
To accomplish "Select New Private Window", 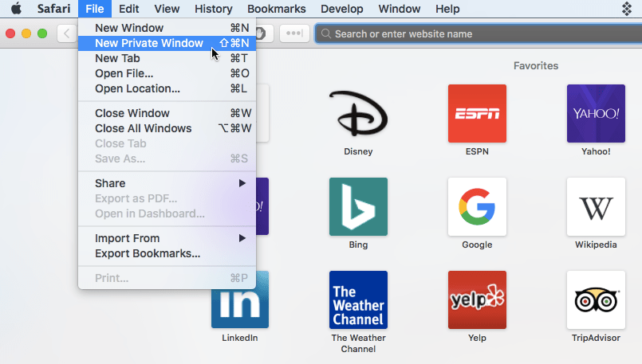I will 167,43.
